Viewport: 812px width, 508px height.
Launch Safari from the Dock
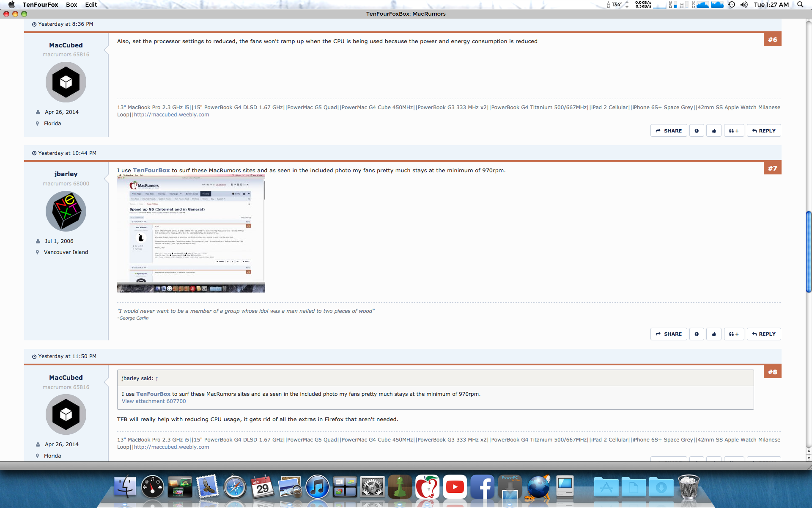(235, 487)
